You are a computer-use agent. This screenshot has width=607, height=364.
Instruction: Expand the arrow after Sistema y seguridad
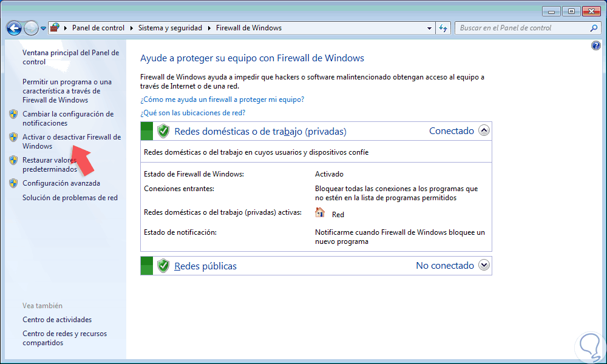(x=209, y=28)
